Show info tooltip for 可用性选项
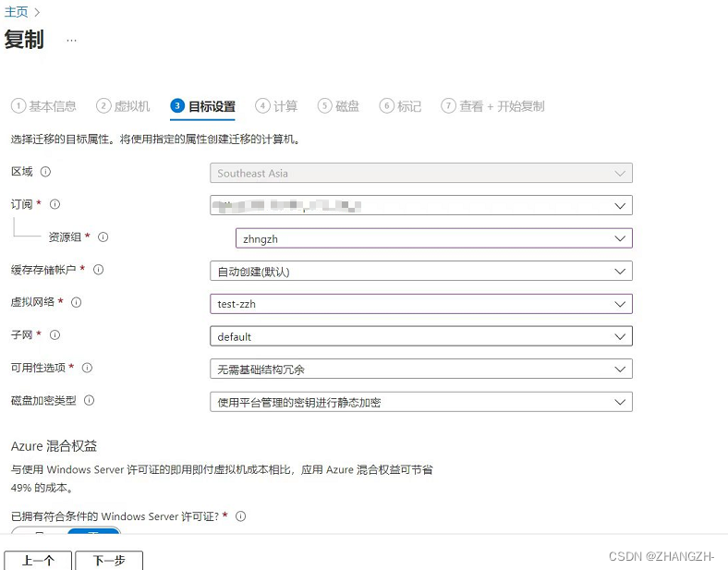Image resolution: width=728 pixels, height=570 pixels. click(87, 368)
